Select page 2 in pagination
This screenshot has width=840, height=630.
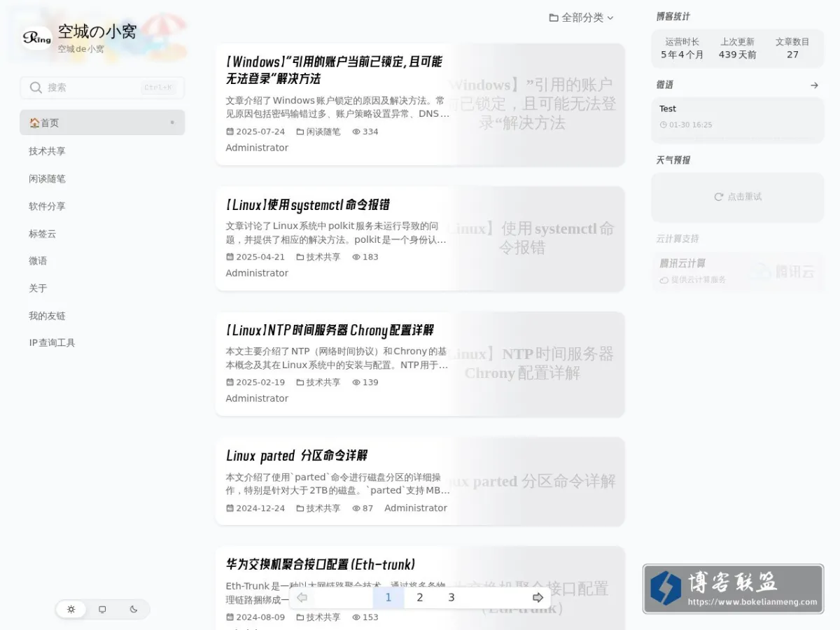[x=420, y=597]
